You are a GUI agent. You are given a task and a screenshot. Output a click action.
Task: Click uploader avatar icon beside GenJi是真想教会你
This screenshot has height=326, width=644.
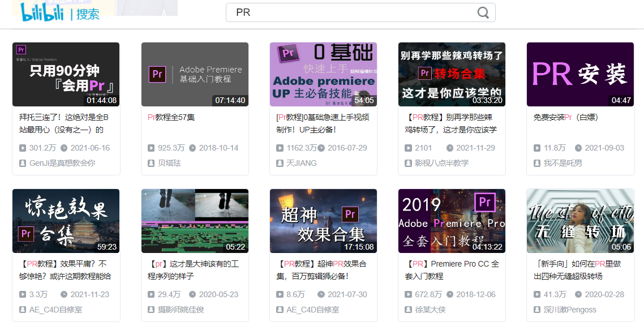(23, 163)
